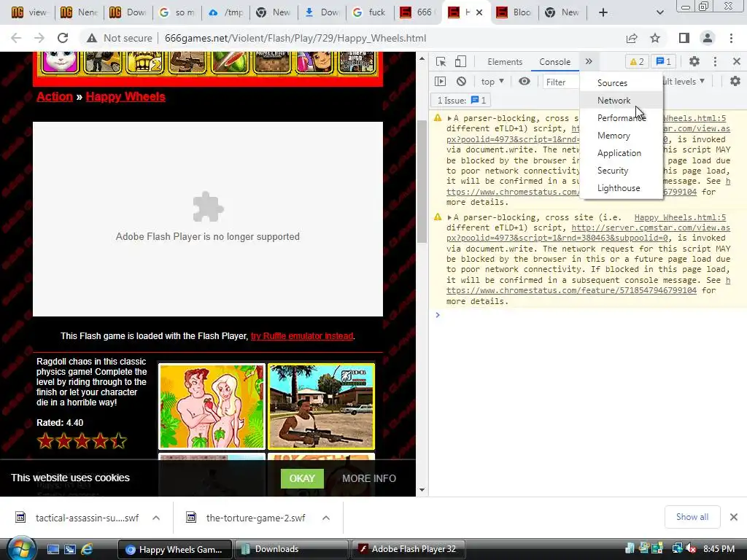Screen dimensions: 747x560
Task: Open DevTools customize three-dot menu
Action: [x=715, y=61]
